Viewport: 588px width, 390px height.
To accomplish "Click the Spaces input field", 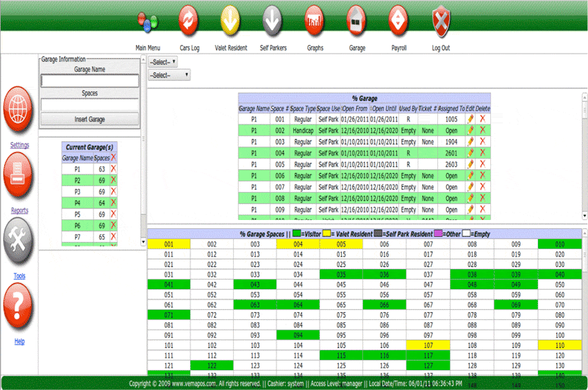I will (x=90, y=105).
